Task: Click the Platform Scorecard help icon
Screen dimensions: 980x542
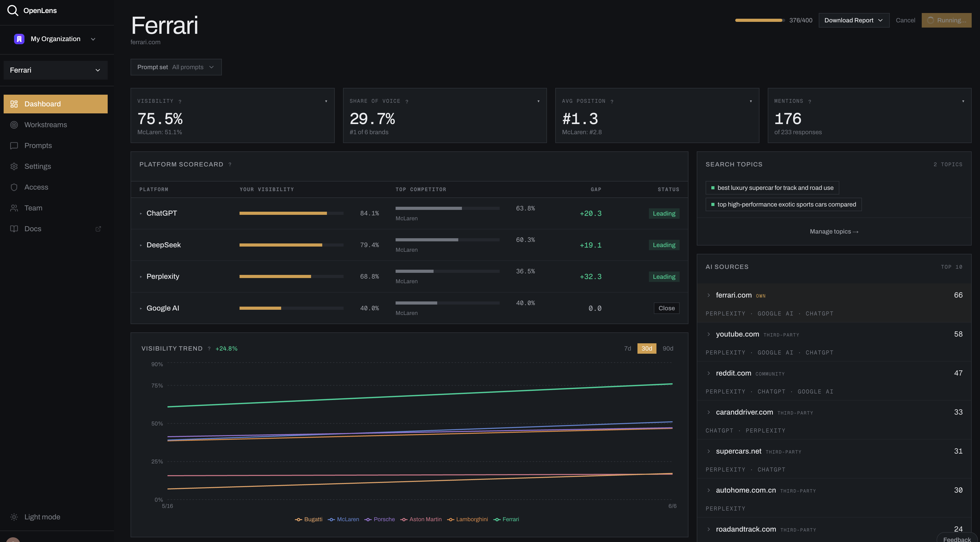Action: click(x=230, y=164)
